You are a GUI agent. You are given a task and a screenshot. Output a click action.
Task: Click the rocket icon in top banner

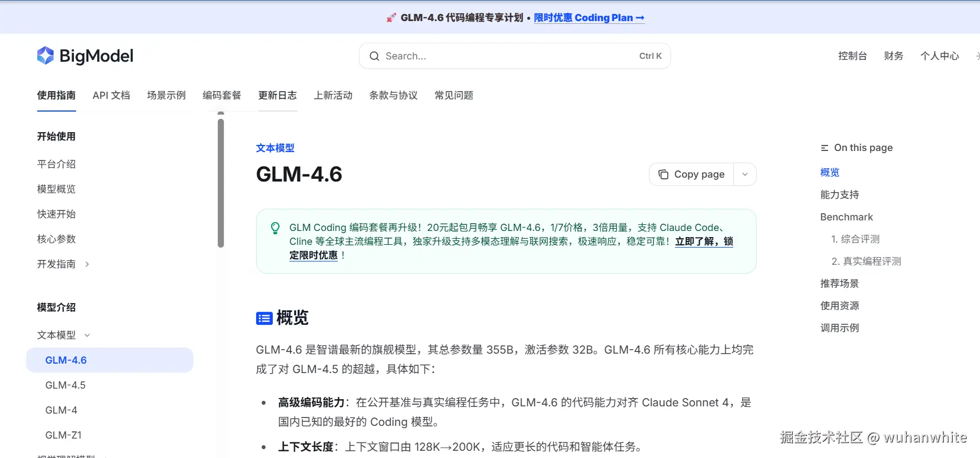click(x=392, y=18)
